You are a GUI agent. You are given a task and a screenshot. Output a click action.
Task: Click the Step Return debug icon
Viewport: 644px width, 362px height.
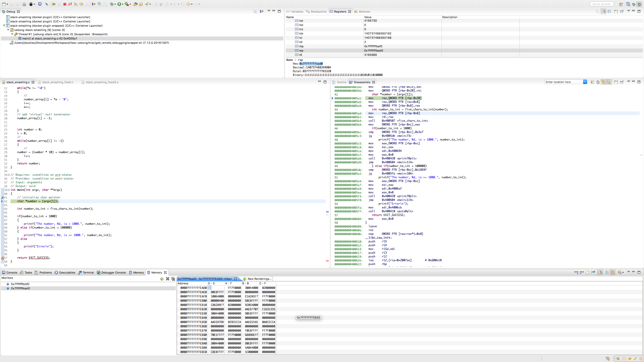coord(87,4)
